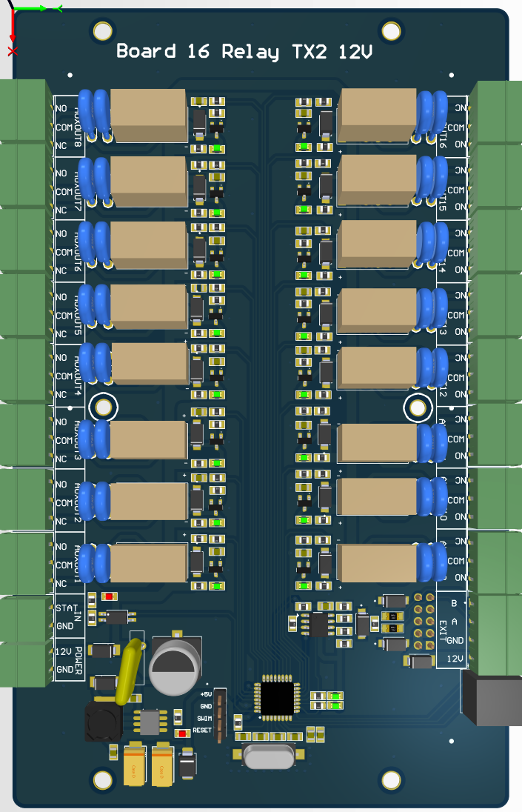This screenshot has height=812, width=522.
Task: Select the programming pin header beside SWIM
Action: (x=220, y=714)
